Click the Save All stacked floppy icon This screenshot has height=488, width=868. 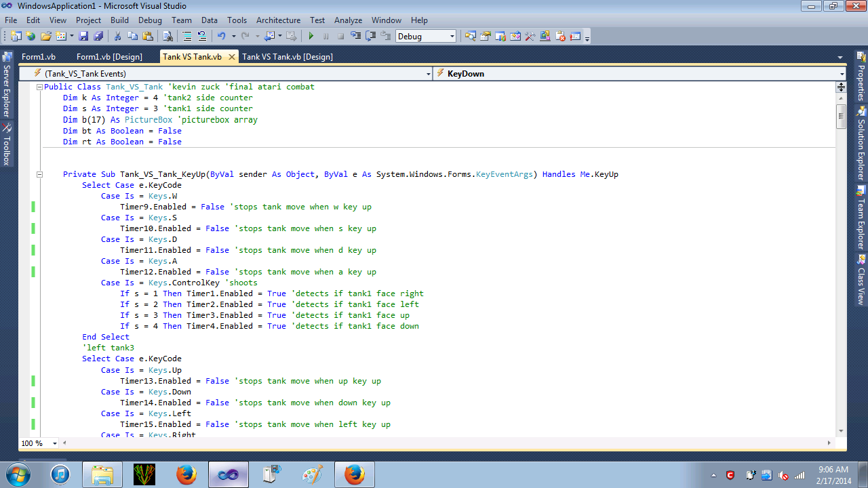(x=98, y=36)
